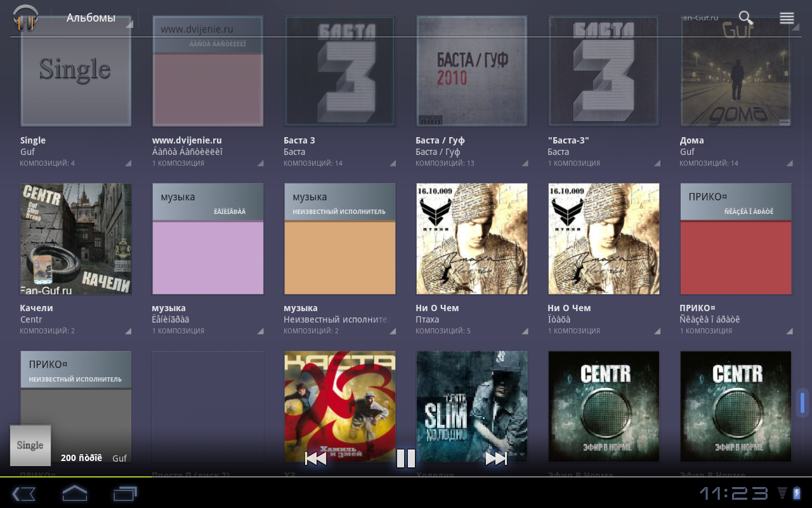Open options arrow for Single album
This screenshot has height=508, width=812.
tap(128, 163)
